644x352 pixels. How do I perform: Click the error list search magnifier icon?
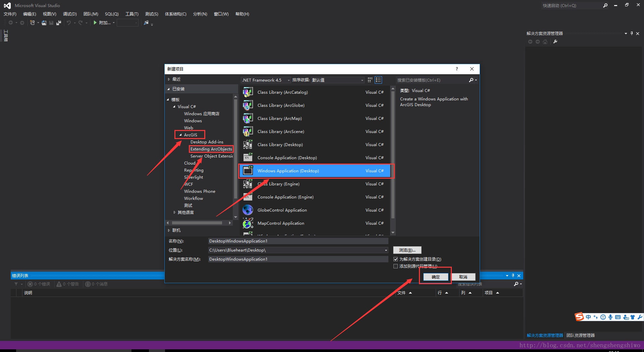click(x=516, y=284)
